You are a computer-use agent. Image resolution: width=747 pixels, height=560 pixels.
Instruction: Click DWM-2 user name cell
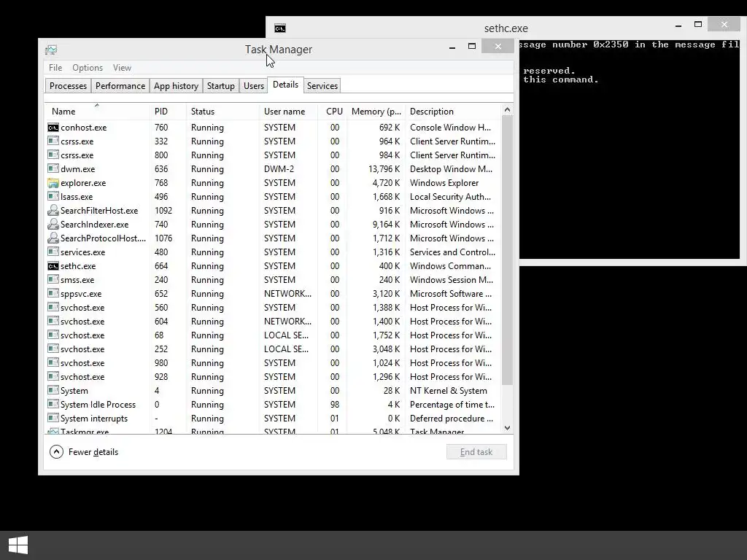click(x=279, y=169)
